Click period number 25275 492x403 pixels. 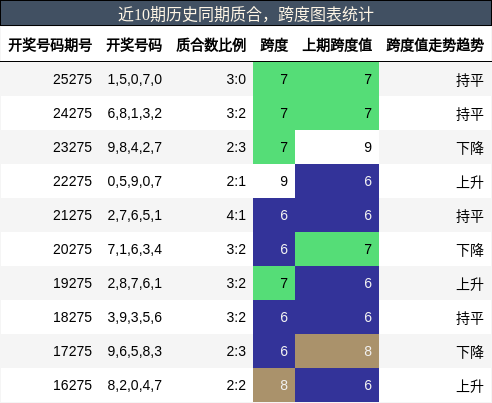click(72, 79)
